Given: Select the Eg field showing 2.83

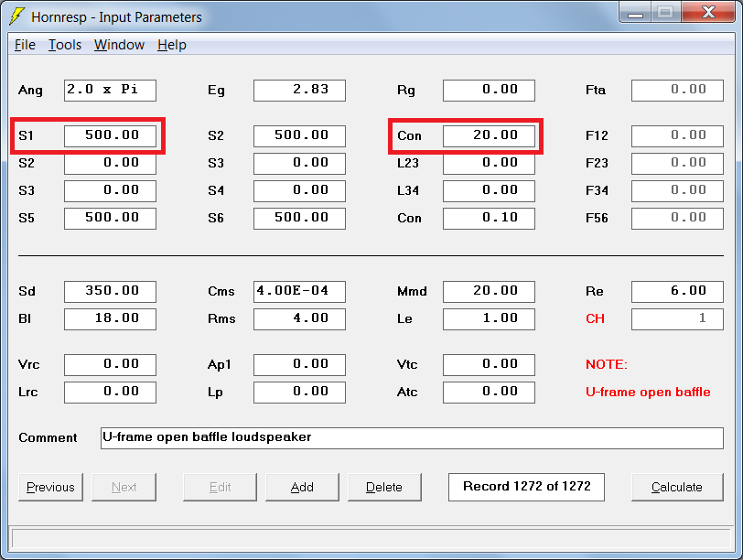Looking at the screenshot, I should pyautogui.click(x=299, y=90).
